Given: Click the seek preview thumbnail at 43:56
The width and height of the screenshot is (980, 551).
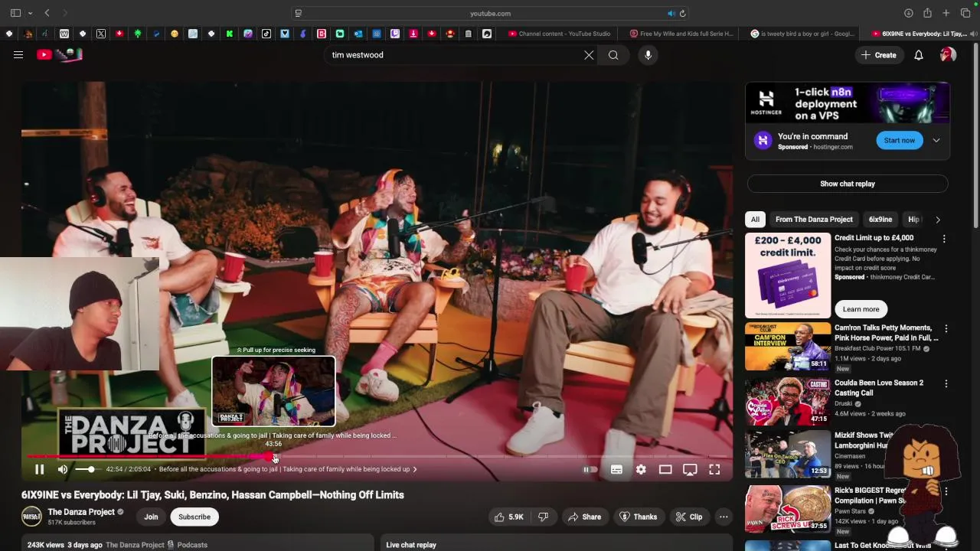Looking at the screenshot, I should [x=273, y=391].
